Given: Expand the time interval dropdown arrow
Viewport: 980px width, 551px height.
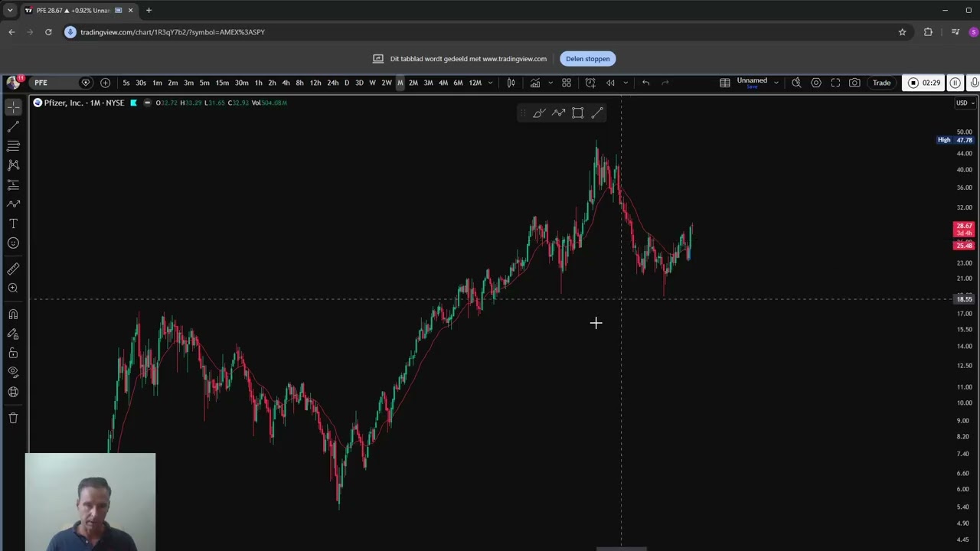Looking at the screenshot, I should (x=490, y=83).
